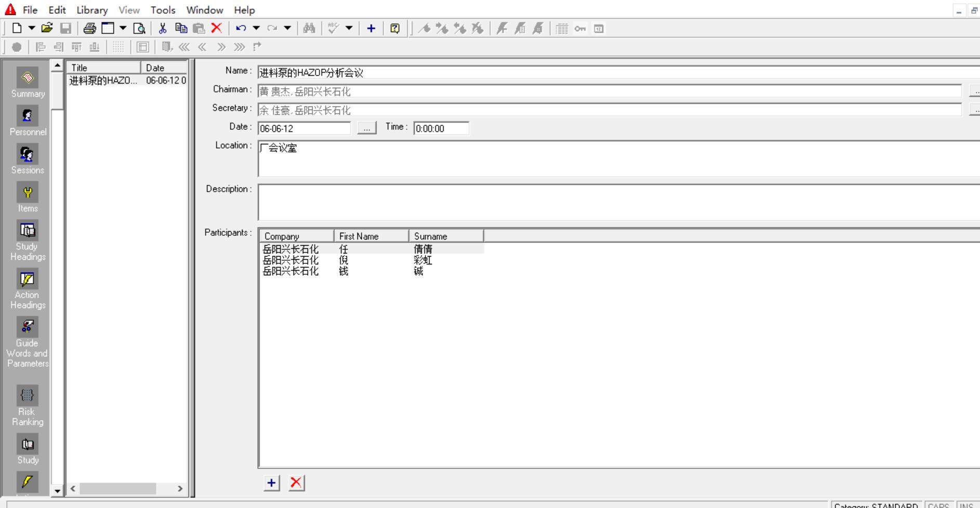Click the Chairman browse ellipsis button
Viewport: 980px width, 508px height.
pyautogui.click(x=975, y=91)
